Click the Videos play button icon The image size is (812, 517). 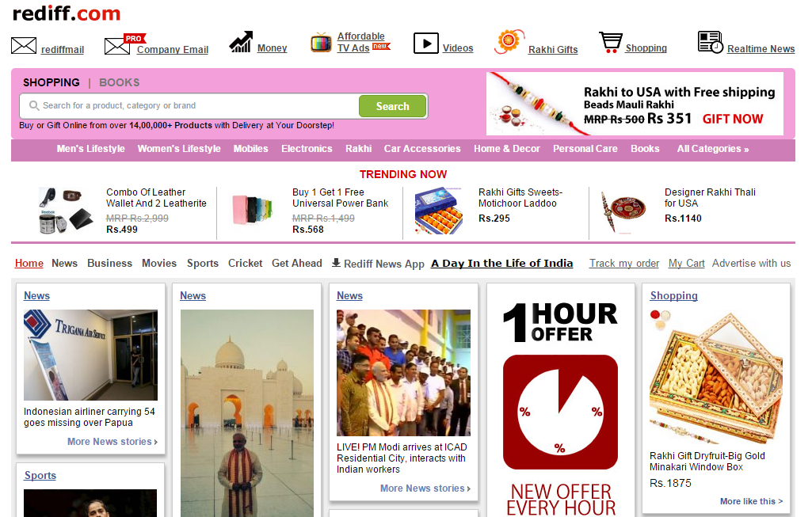426,43
